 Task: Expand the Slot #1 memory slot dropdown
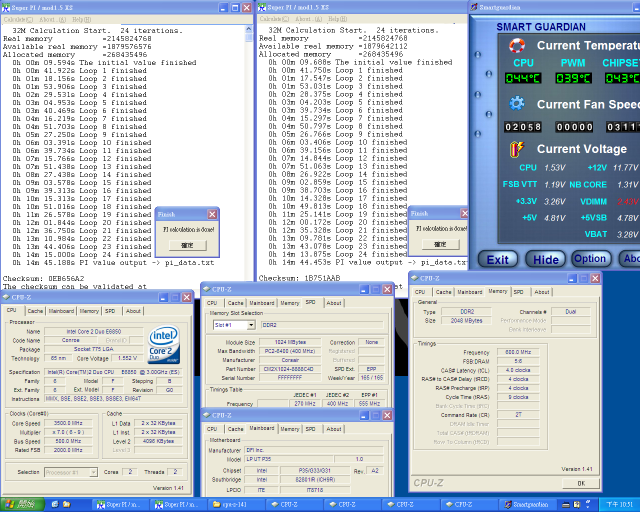click(251, 325)
